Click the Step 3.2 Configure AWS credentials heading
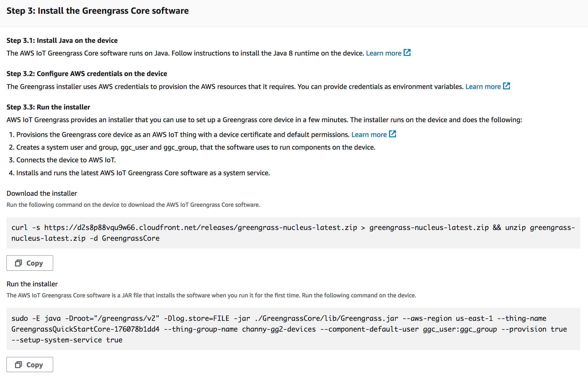 [x=87, y=74]
